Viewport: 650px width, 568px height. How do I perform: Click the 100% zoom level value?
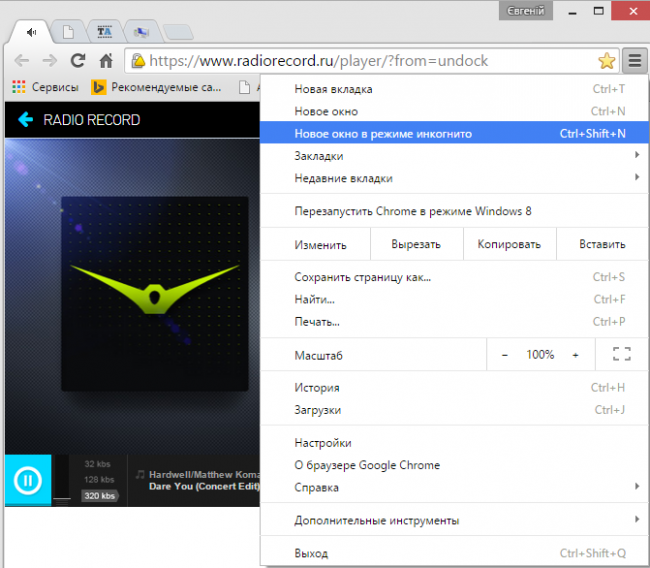tap(540, 355)
